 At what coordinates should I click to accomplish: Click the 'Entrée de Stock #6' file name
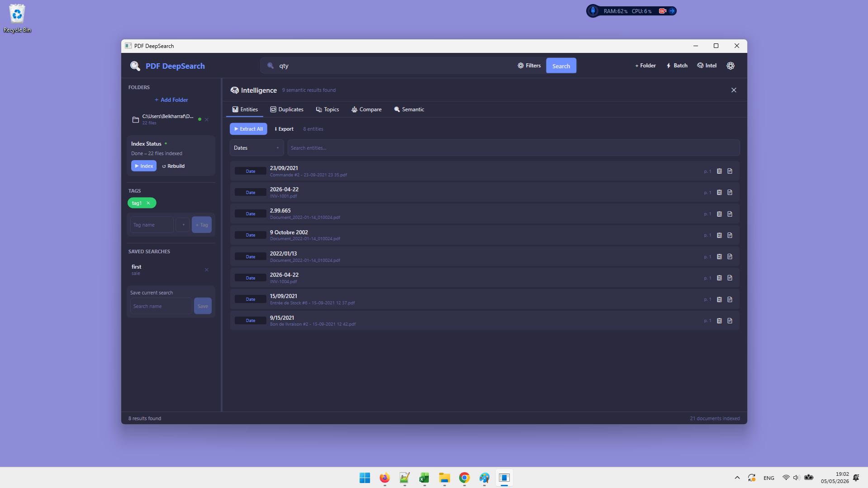pyautogui.click(x=312, y=303)
